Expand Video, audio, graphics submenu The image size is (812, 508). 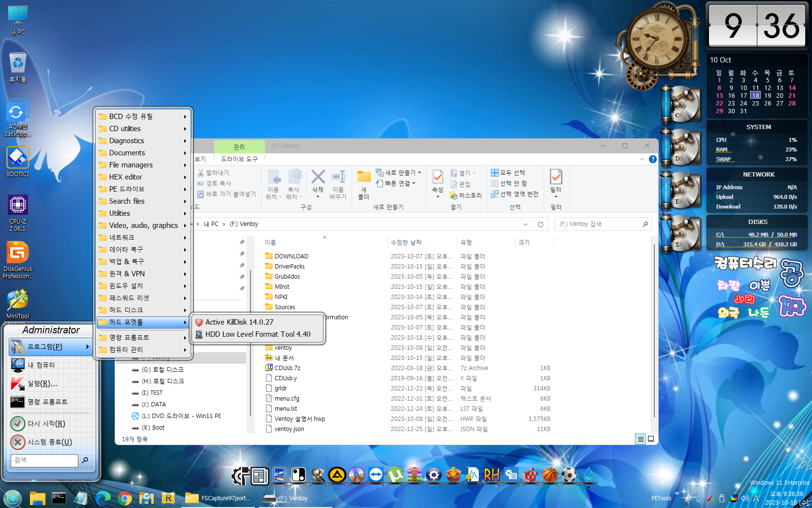tap(143, 225)
